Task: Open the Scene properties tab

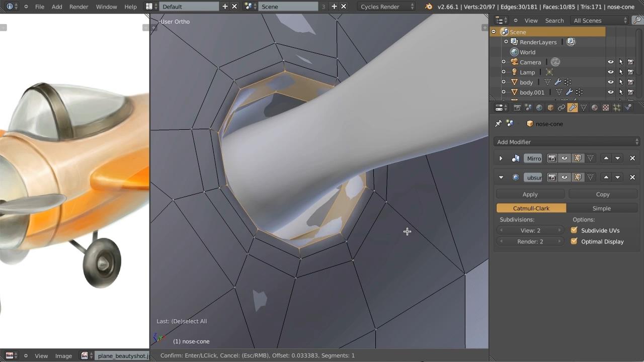Action: point(528,108)
